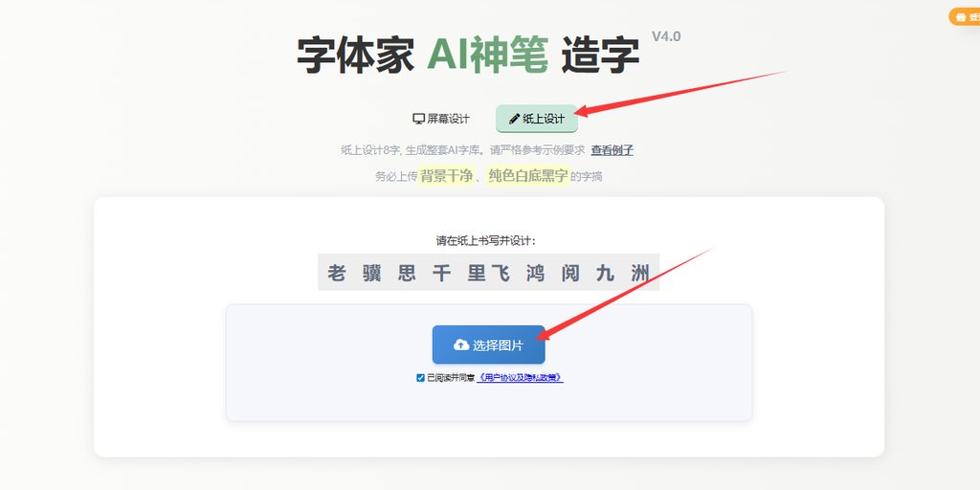Image resolution: width=980 pixels, height=490 pixels.
Task: Click the V4.0 version label
Action: pos(666,37)
